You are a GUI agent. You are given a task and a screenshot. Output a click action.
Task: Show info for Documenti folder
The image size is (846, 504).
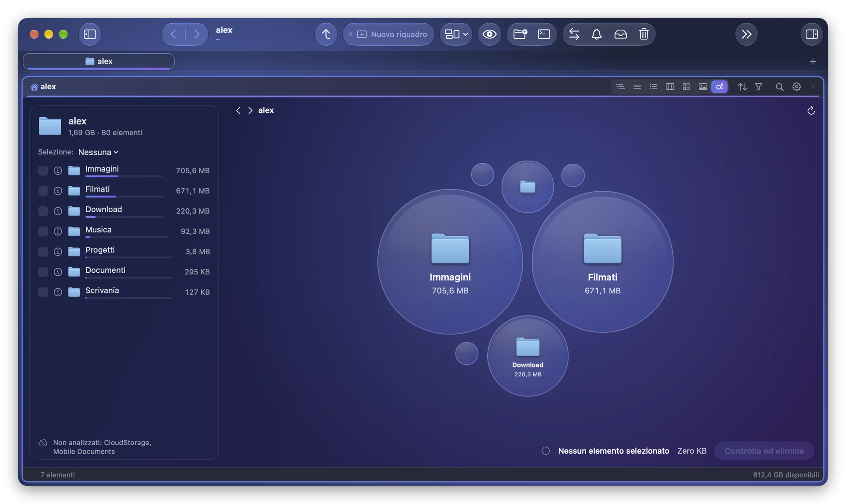58,272
